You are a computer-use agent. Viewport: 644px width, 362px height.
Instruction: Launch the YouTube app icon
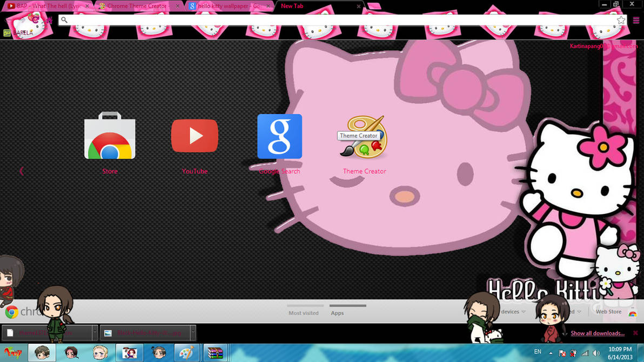coord(194,136)
